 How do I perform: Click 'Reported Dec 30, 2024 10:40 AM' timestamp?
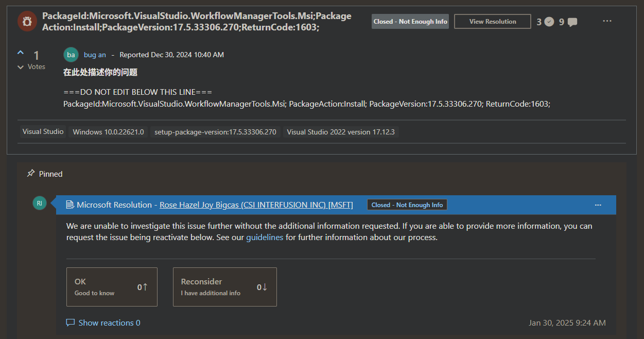[172, 55]
